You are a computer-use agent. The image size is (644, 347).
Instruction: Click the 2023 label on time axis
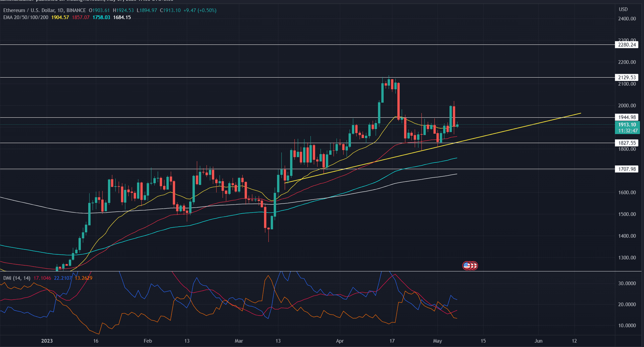pyautogui.click(x=47, y=341)
